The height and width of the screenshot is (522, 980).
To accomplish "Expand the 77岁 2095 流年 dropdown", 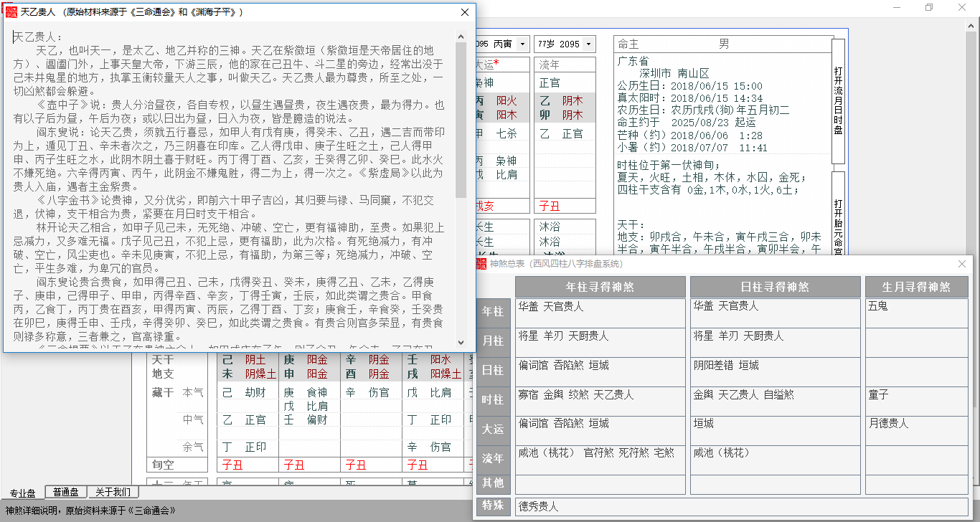I will pyautogui.click(x=588, y=44).
